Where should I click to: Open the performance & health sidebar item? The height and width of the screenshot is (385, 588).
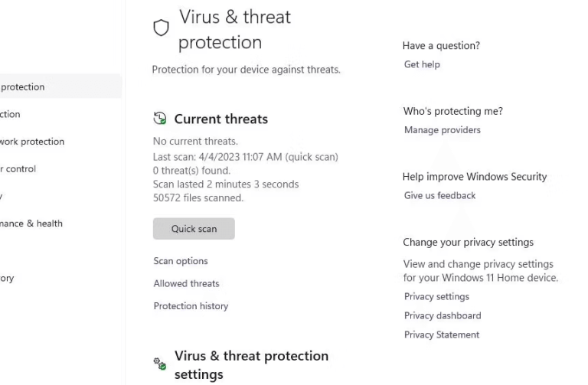click(31, 223)
